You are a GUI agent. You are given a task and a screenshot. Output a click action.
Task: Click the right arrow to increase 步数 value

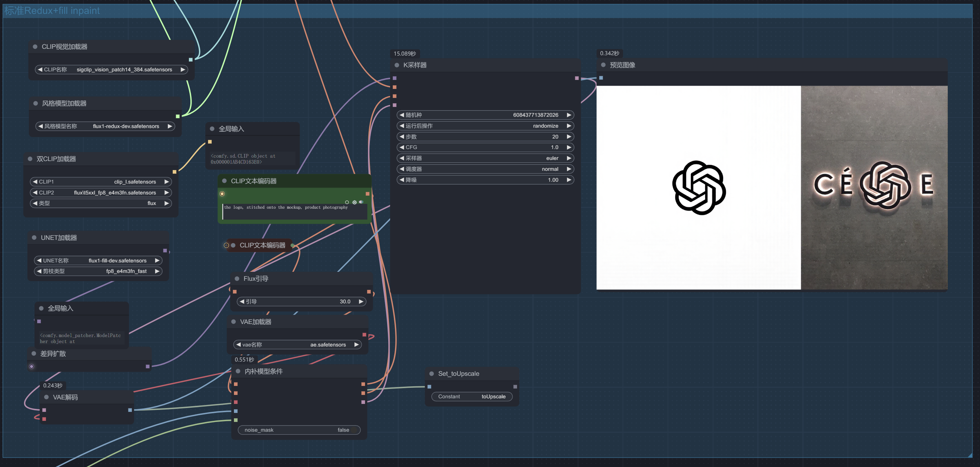pos(569,137)
